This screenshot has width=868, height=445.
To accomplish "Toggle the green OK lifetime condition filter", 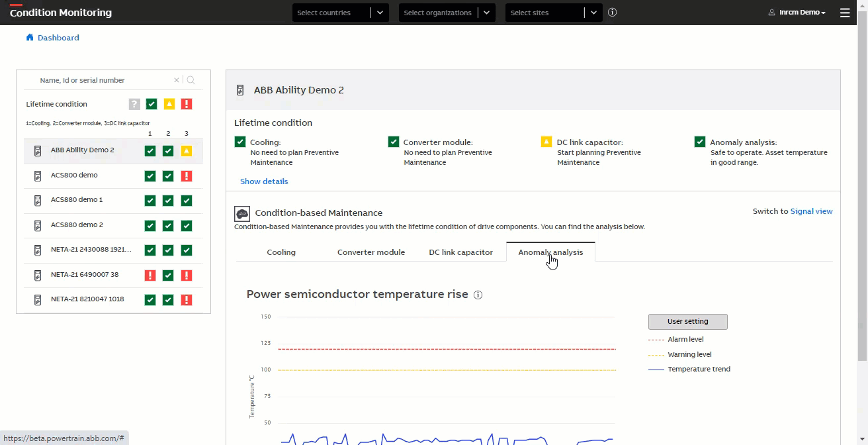I will point(152,104).
